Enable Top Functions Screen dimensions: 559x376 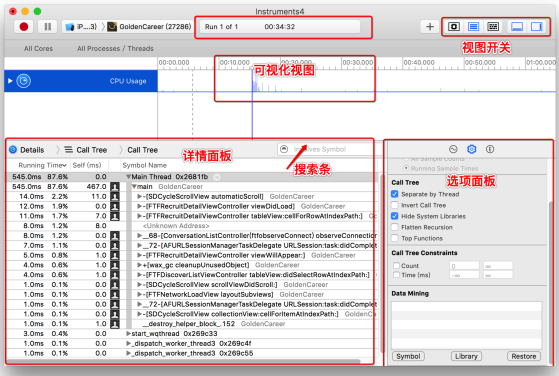[x=395, y=238]
